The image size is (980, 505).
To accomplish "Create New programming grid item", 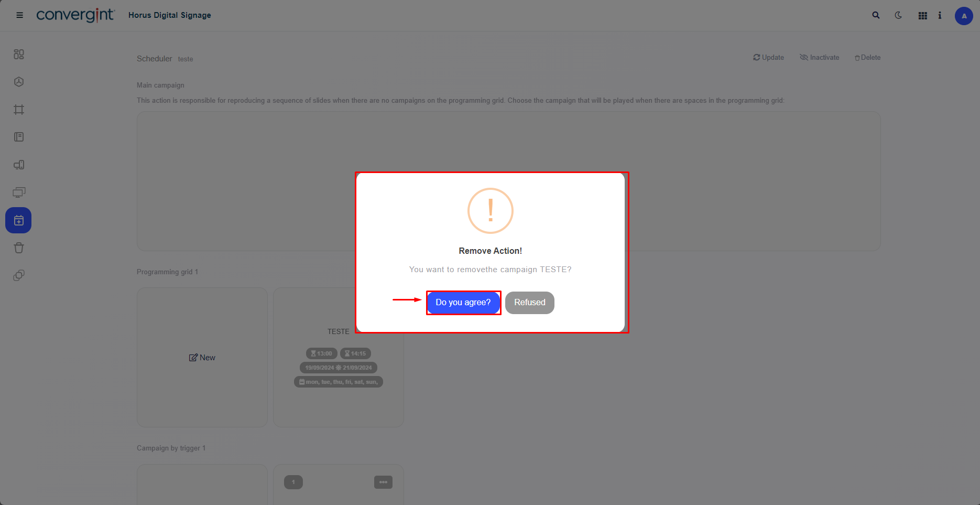I will (x=202, y=358).
